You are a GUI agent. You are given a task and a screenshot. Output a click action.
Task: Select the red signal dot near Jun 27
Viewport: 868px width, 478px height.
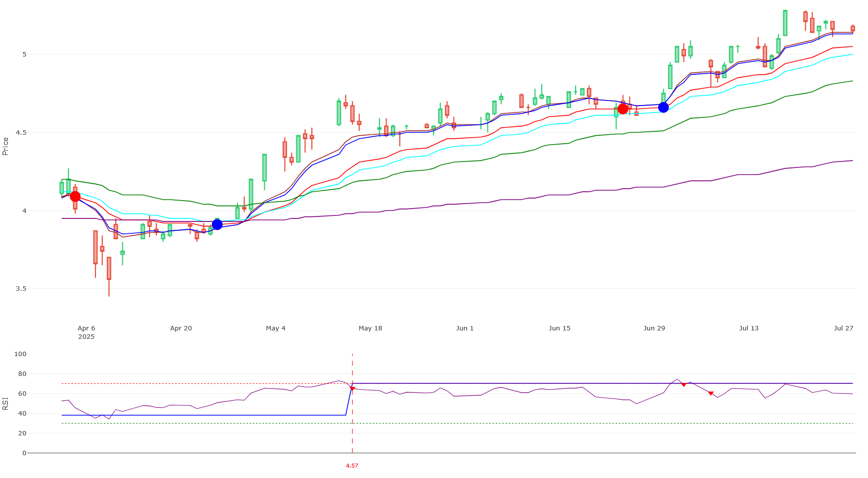coord(623,109)
